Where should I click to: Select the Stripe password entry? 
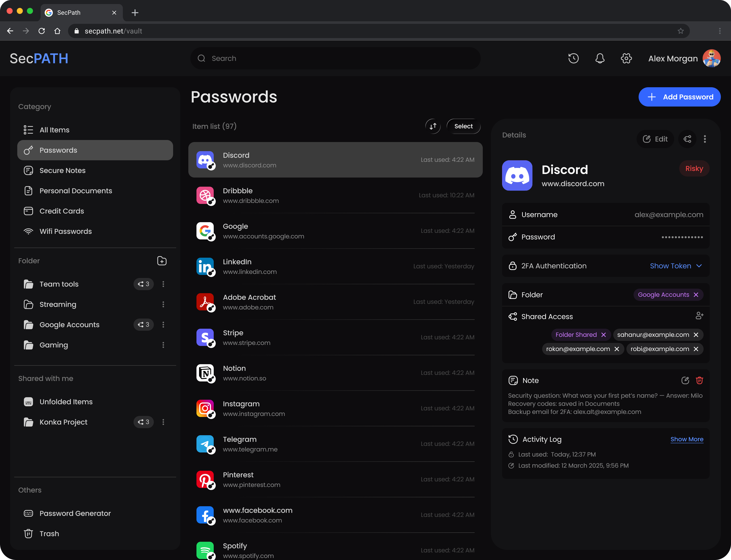point(335,338)
